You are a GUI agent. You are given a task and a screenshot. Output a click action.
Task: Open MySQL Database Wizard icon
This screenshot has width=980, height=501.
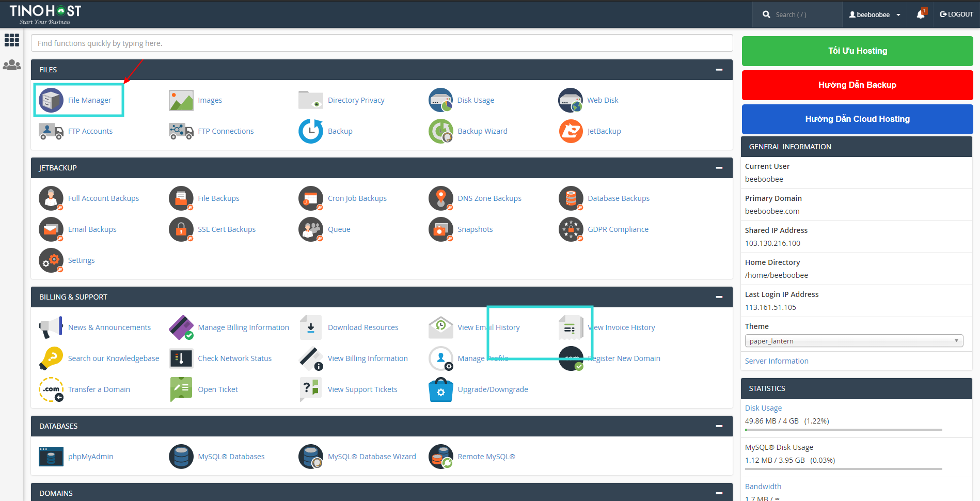[x=311, y=457]
